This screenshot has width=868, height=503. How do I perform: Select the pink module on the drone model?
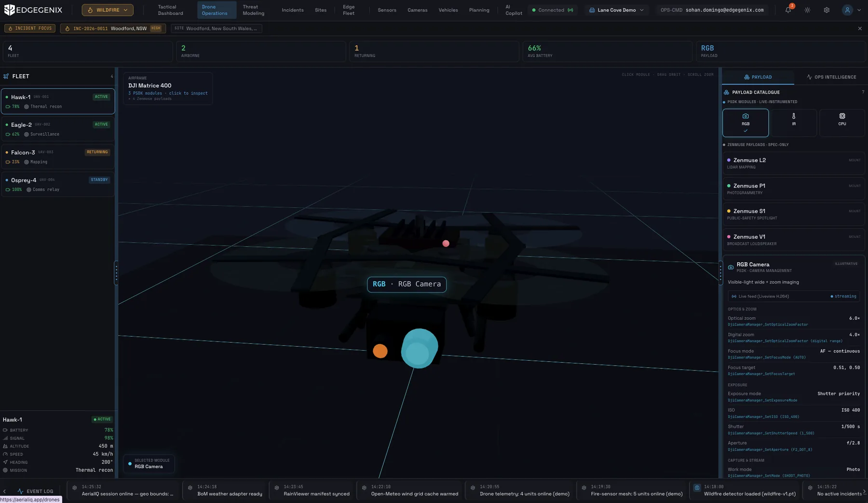point(446,244)
